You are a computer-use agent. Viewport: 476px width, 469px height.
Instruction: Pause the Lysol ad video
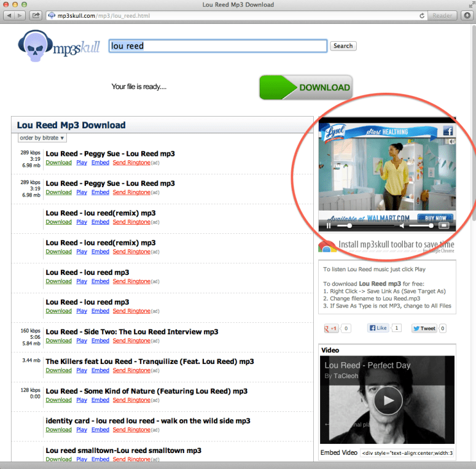(x=329, y=225)
